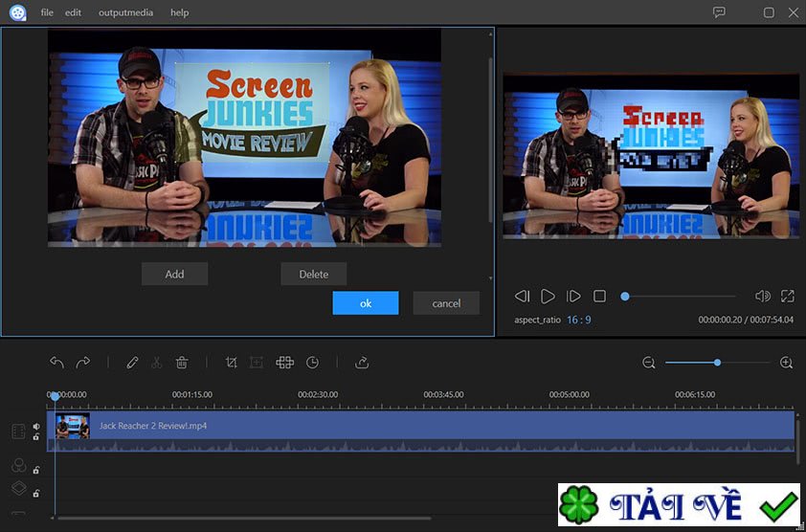The image size is (806, 532).
Task: Open the aspect ratio 16 : 9 selector
Action: pos(579,320)
